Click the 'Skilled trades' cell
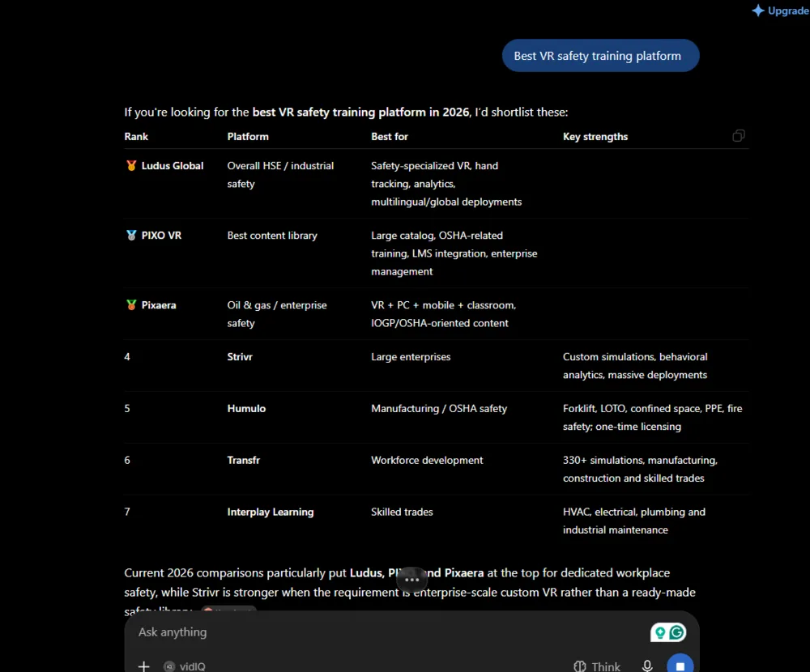 tap(402, 512)
